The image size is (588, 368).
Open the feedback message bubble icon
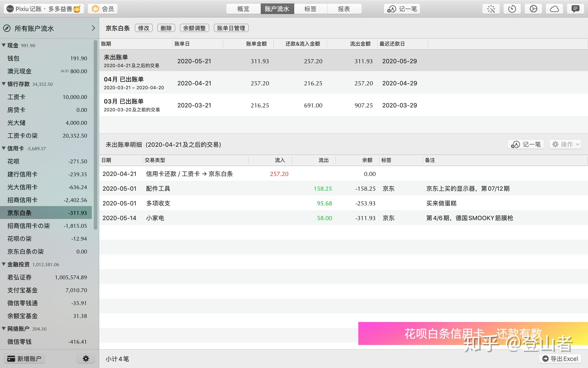[575, 9]
